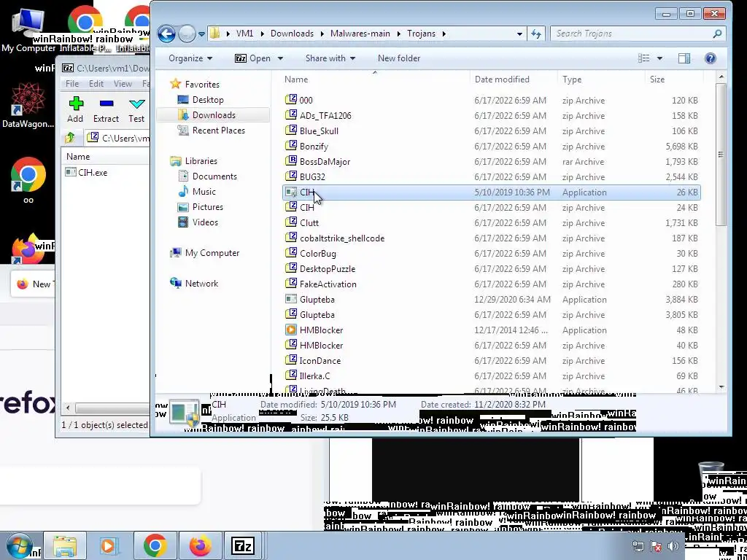Open the Organize menu
747x560 pixels.
pyautogui.click(x=190, y=58)
